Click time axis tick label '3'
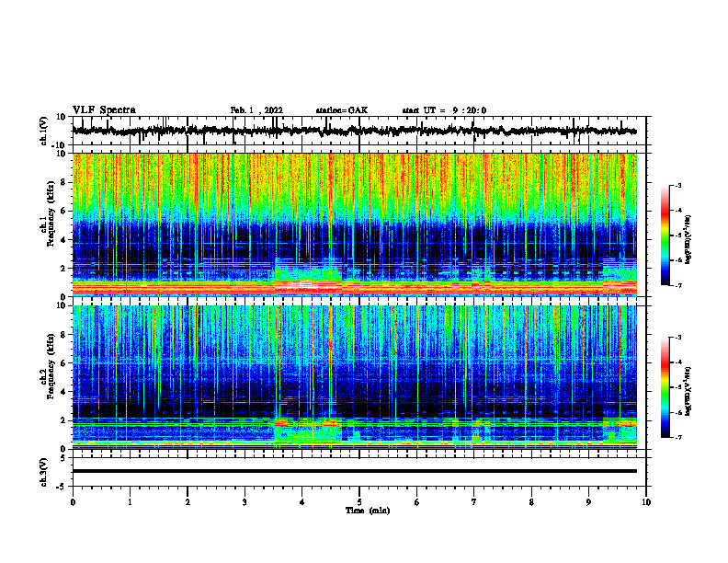This screenshot has height=563, width=728. (x=245, y=502)
